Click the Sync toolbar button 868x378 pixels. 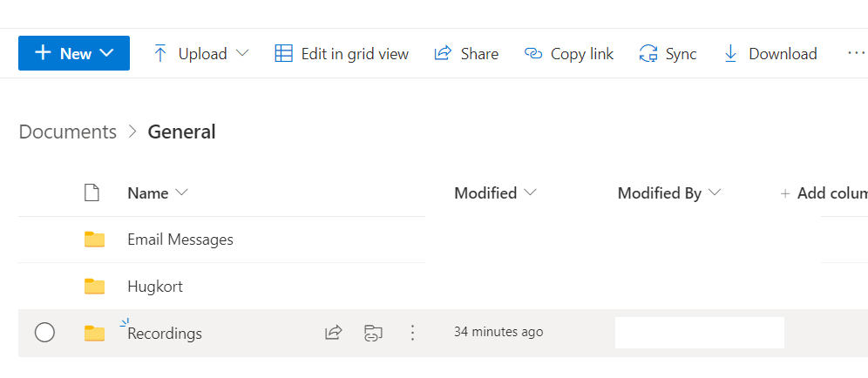(x=668, y=53)
